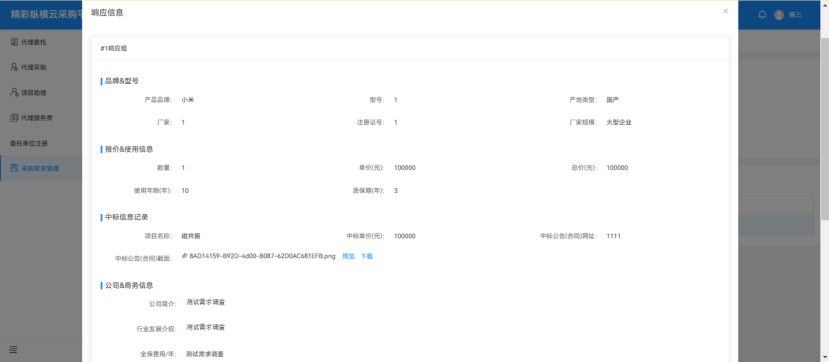The image size is (829, 362).
Task: Click the 全保费用/年 text 测试需求调查
Action: point(206,354)
